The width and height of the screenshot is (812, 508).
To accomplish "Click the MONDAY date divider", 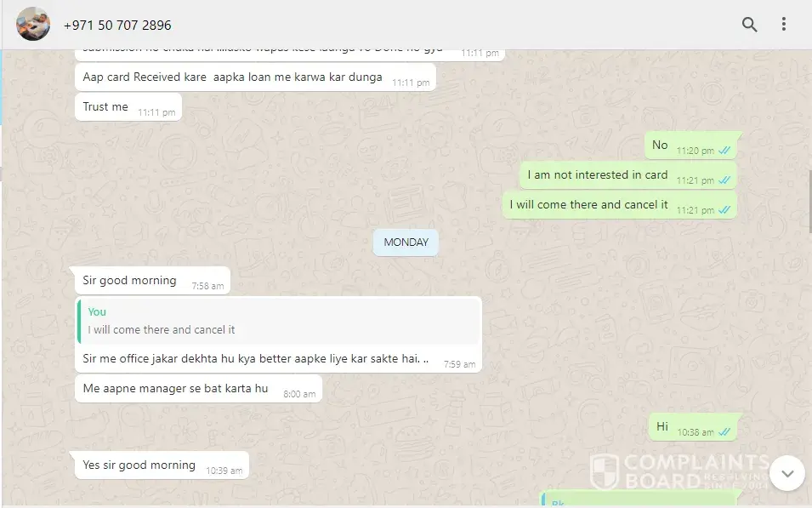I will [x=406, y=242].
